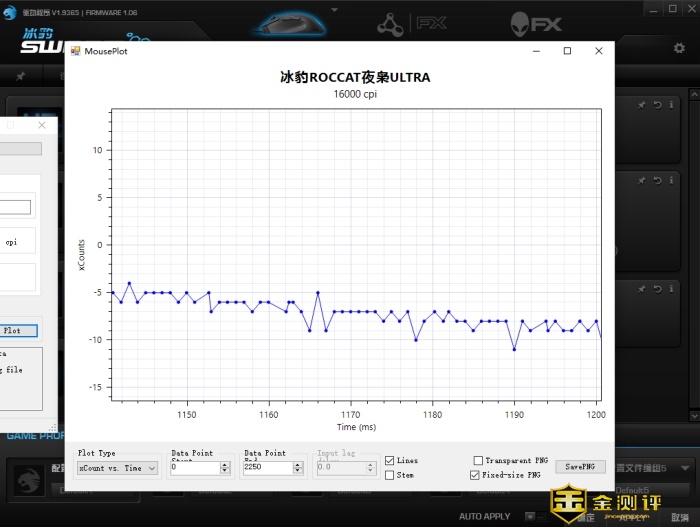The width and height of the screenshot is (700, 527).
Task: Click the Data Point End input field
Action: (x=268, y=468)
